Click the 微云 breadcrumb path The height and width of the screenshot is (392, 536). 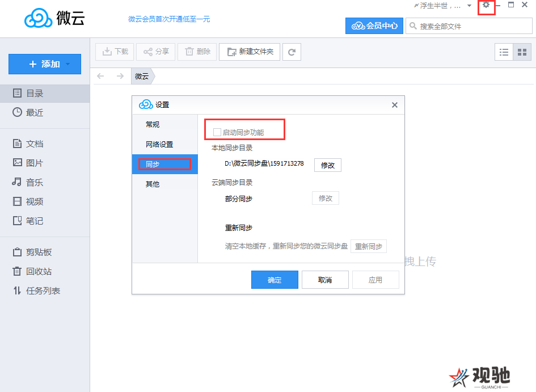pyautogui.click(x=142, y=76)
